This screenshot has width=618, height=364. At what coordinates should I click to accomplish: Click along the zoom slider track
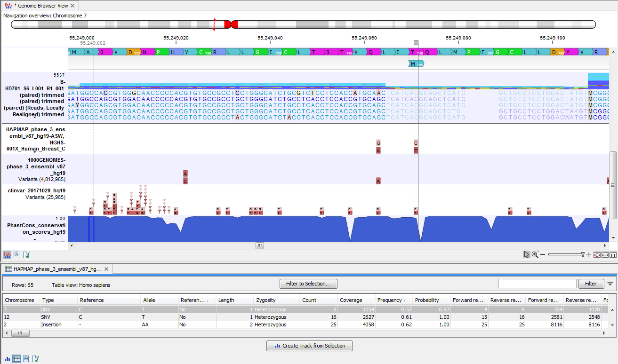565,254
